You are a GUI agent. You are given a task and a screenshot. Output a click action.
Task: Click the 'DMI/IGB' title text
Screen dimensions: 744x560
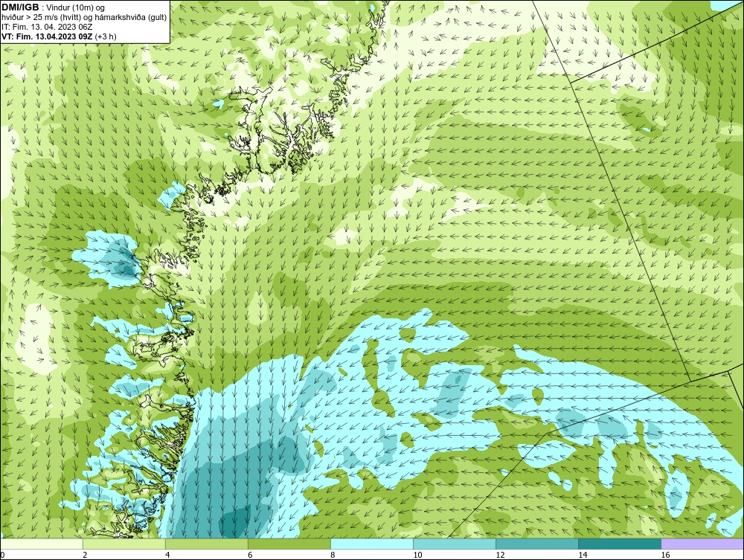point(20,7)
